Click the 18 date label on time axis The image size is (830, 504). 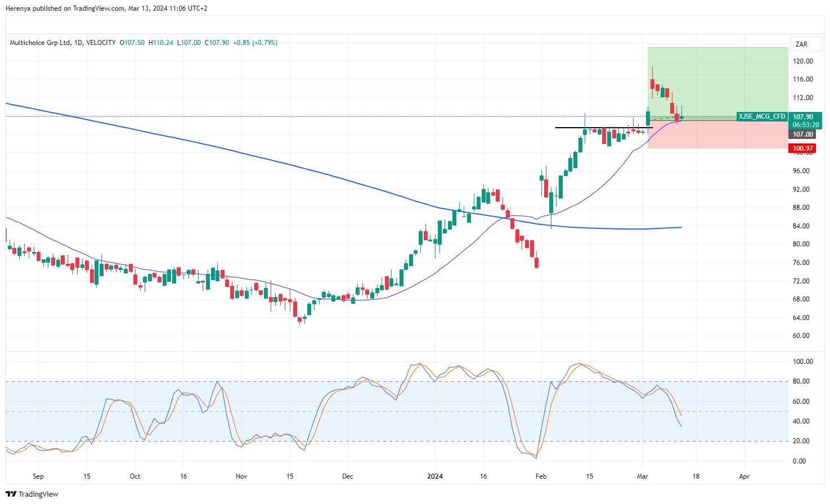point(696,476)
